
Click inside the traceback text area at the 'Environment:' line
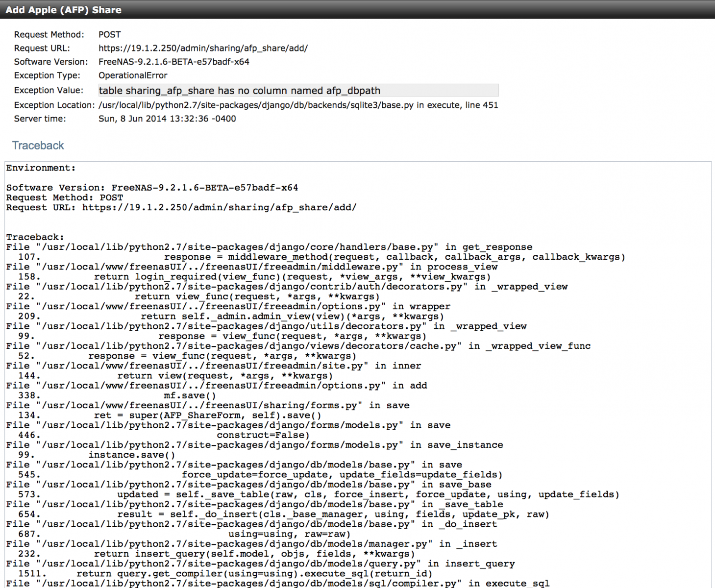(41, 168)
